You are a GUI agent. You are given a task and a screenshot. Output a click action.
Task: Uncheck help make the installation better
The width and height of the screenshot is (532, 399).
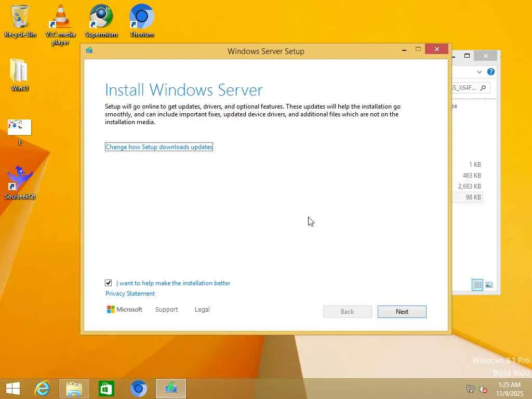pyautogui.click(x=108, y=283)
